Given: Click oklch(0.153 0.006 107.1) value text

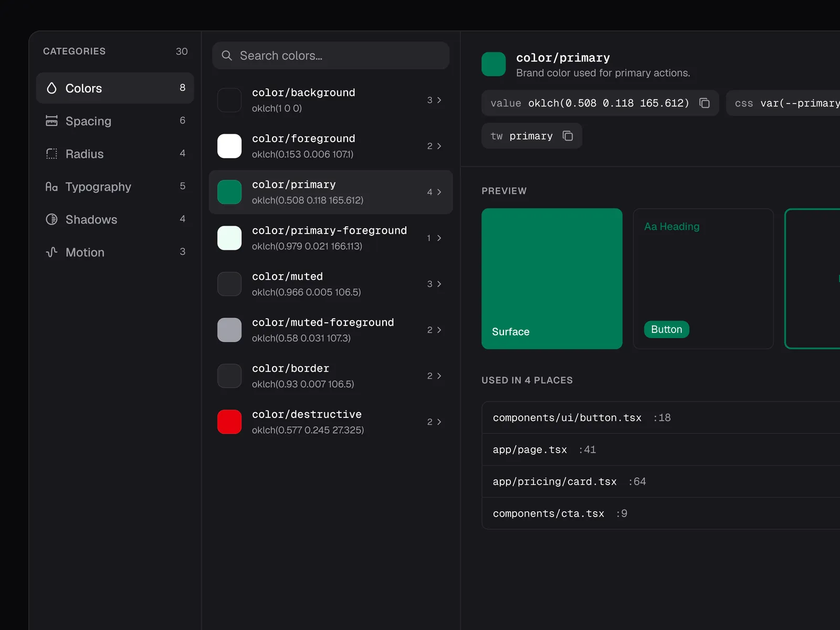Looking at the screenshot, I should 302,154.
